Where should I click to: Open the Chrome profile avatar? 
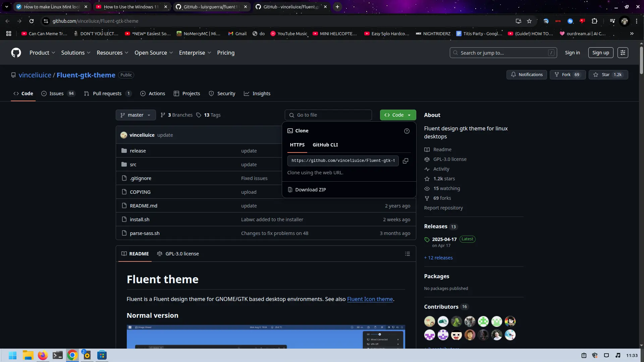[624, 21]
